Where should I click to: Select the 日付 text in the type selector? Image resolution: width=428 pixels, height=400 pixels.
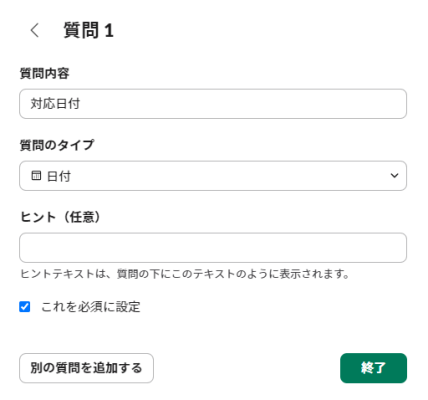pos(59,176)
